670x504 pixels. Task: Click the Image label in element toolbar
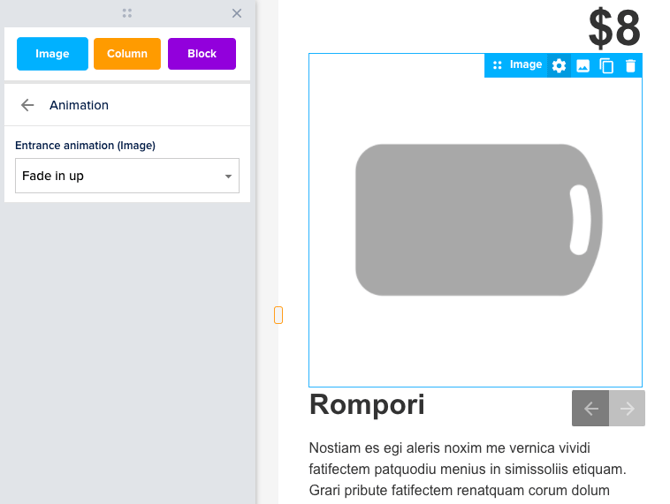[x=526, y=64]
